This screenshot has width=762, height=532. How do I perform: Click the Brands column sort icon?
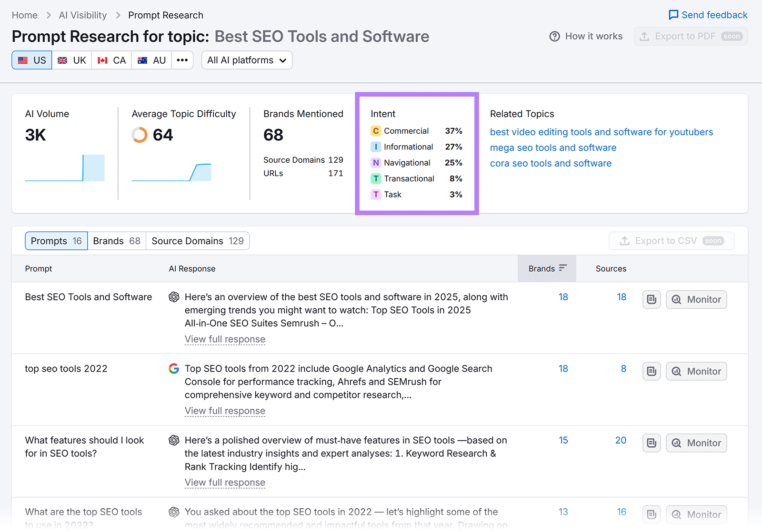(562, 268)
